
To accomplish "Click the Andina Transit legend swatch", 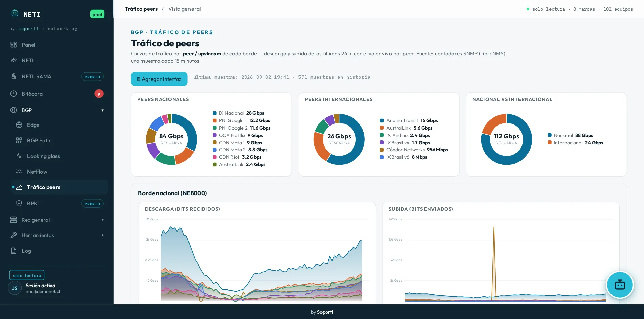I will [382, 121].
